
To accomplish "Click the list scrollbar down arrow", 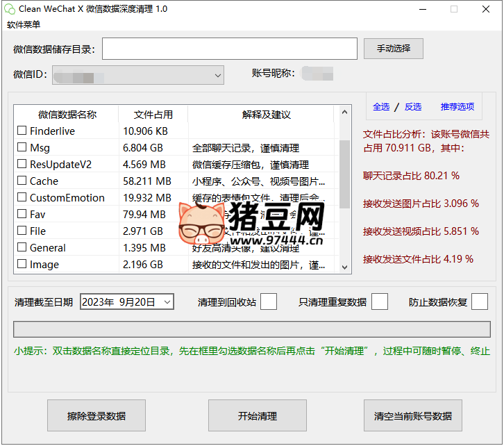I will pos(344,267).
